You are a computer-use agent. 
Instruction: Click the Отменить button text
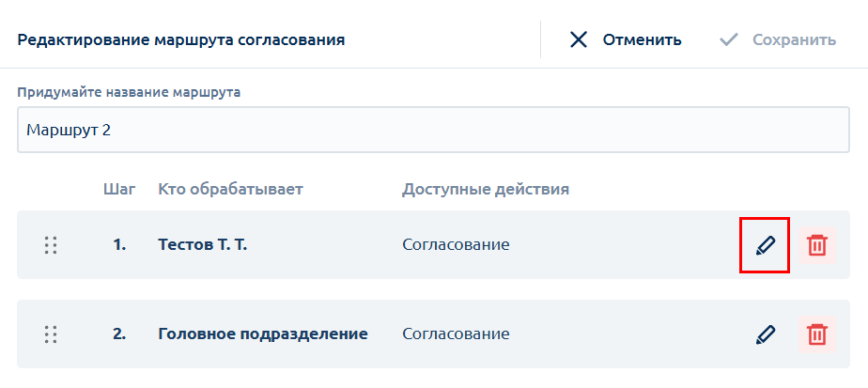coord(643,39)
